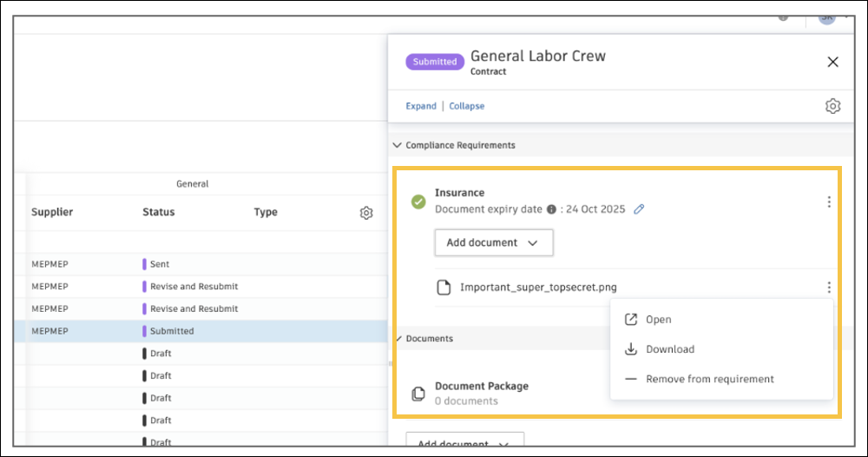Viewport: 868px width, 457px height.
Task: Open the Important_super_topsecret.png file
Action: (x=538, y=288)
